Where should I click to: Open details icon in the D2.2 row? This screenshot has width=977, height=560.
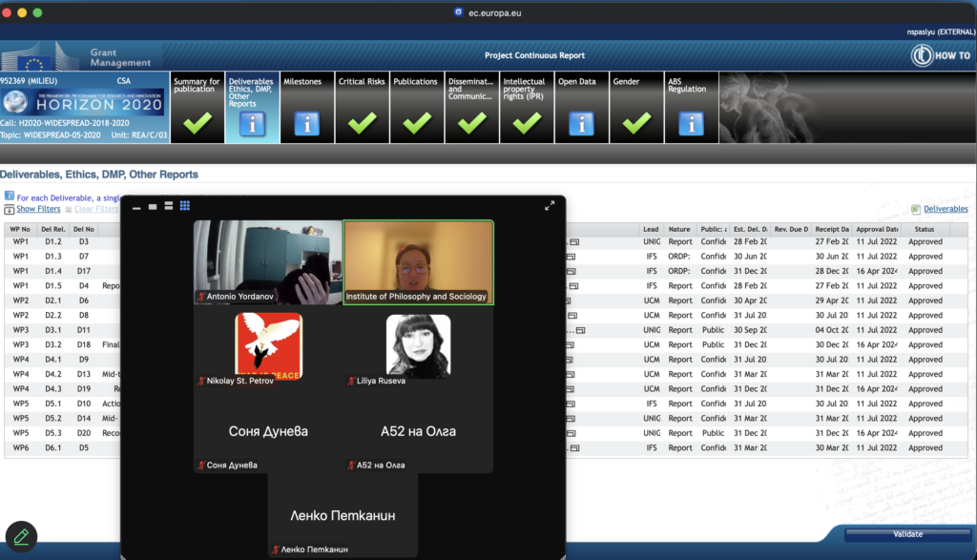[572, 315]
